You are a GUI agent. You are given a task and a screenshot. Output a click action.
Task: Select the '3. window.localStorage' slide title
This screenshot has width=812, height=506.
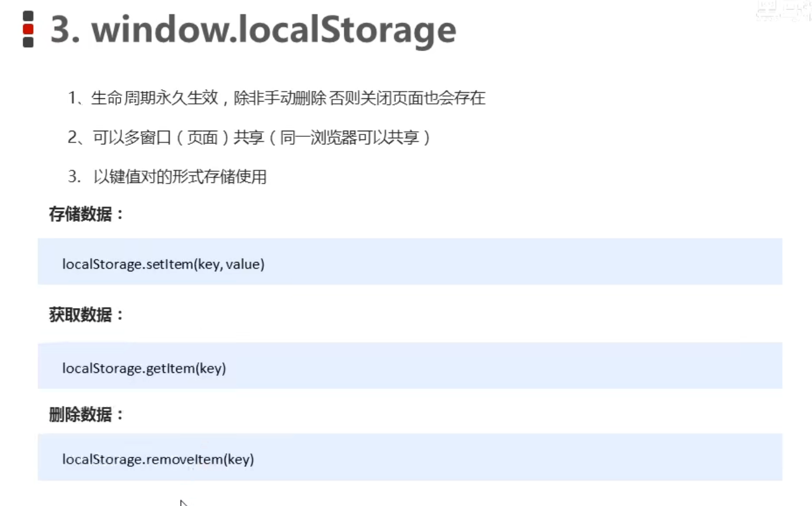(x=253, y=29)
